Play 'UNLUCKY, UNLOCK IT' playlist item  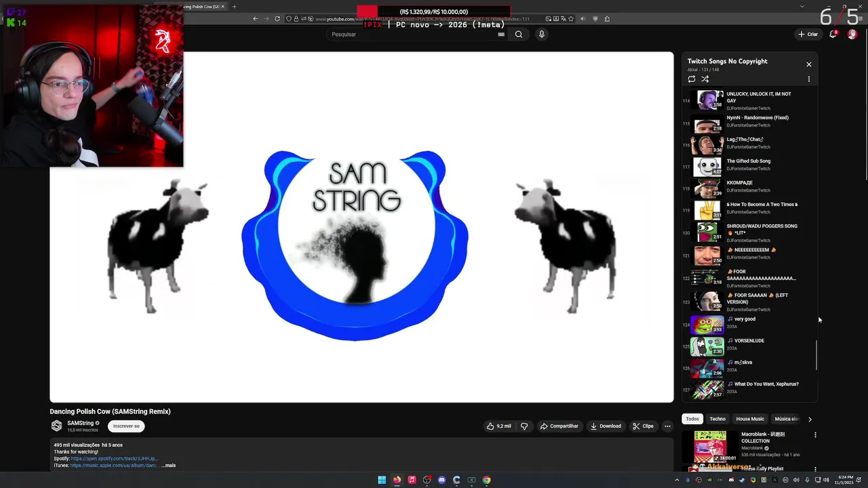click(749, 100)
